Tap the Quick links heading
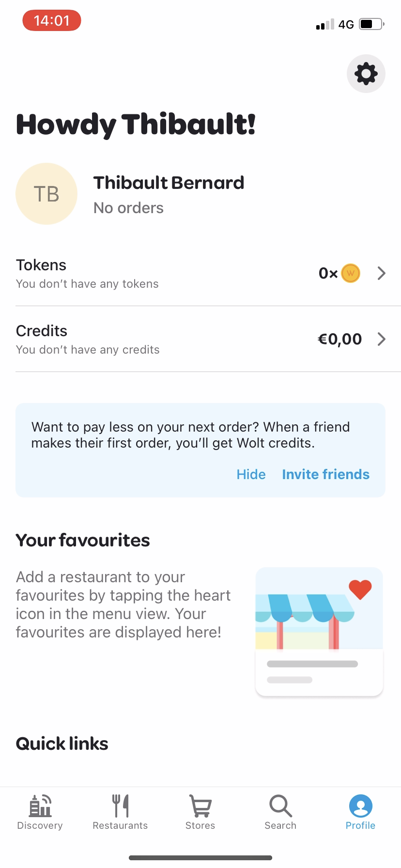The width and height of the screenshot is (401, 868). point(62,744)
